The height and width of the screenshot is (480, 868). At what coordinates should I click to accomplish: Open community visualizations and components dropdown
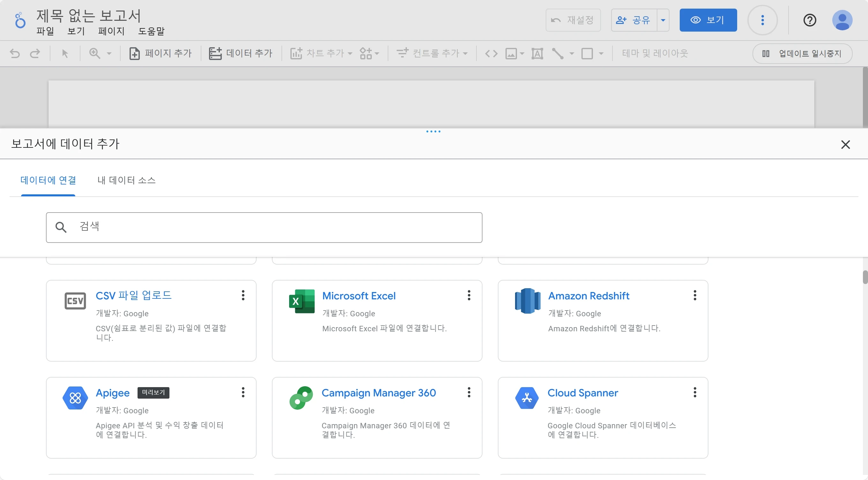pos(369,53)
